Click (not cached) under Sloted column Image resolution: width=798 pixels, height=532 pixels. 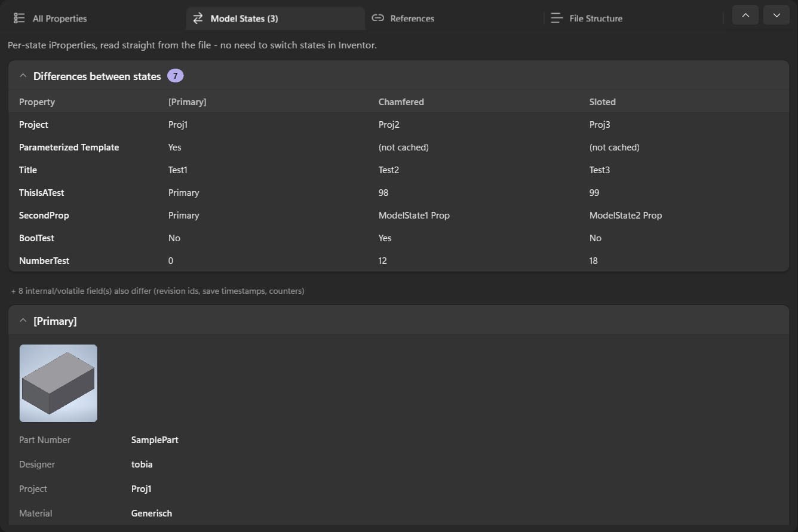click(615, 147)
